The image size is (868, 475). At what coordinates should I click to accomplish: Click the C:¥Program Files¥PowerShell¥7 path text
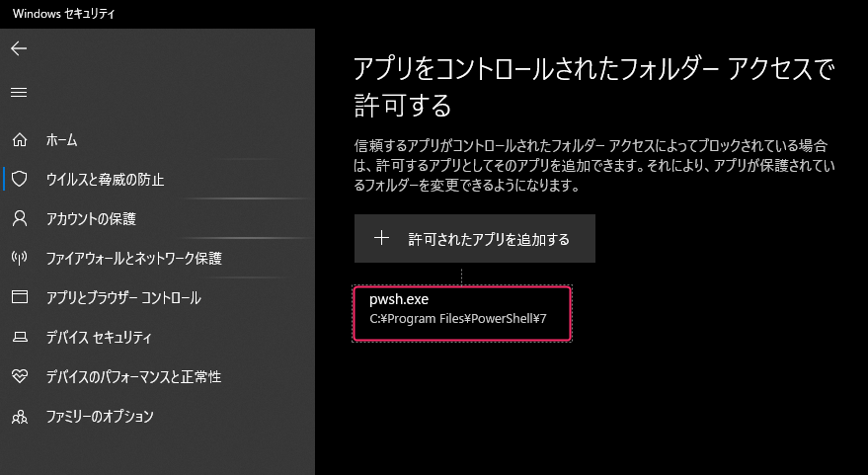pos(458,319)
